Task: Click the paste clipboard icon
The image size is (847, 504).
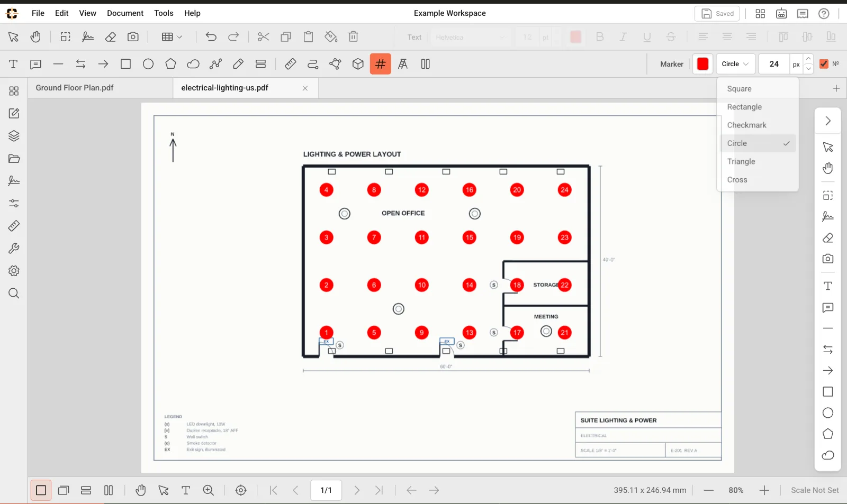Action: click(x=308, y=37)
